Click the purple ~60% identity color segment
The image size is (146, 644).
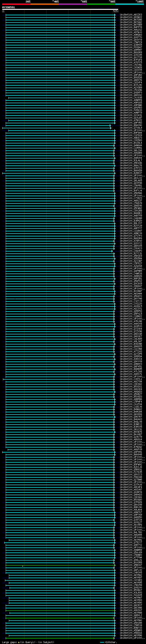(x=73, y=4)
